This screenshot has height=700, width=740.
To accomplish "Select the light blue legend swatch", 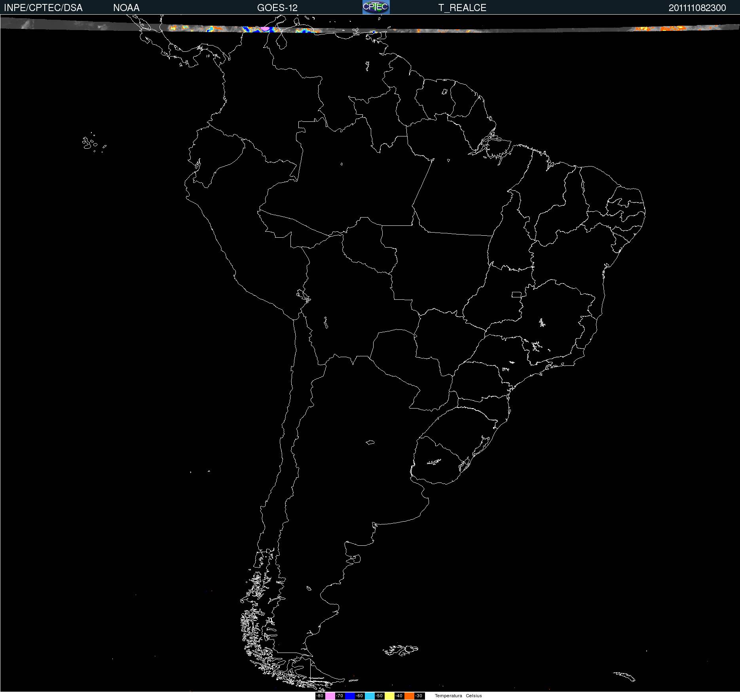I will [x=370, y=696].
